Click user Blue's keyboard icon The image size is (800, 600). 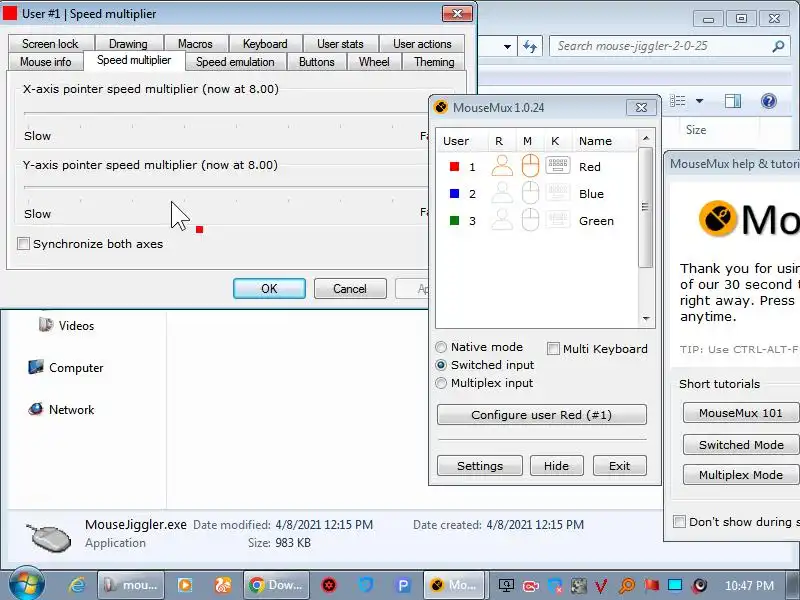pos(557,192)
